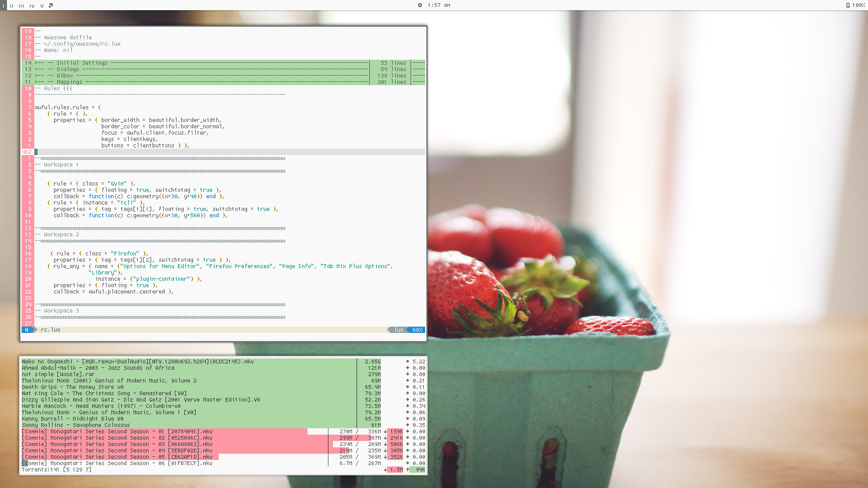Select Monogatari Second Season 04 torrent
Viewport: 868px width, 488px height.
(224, 451)
